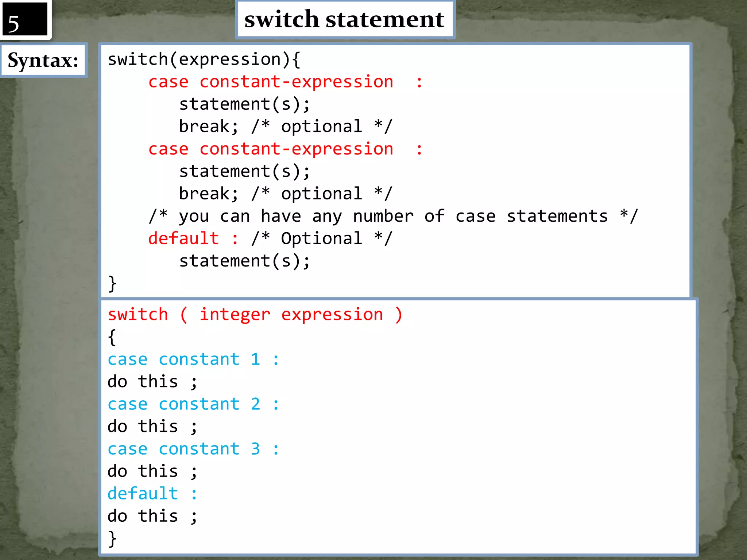
Task: Click the closing brace of the bottom box
Action: [x=112, y=538]
